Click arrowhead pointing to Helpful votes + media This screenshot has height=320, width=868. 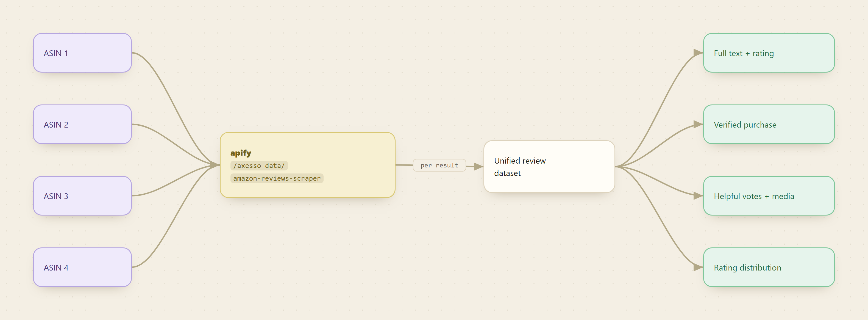coord(698,196)
